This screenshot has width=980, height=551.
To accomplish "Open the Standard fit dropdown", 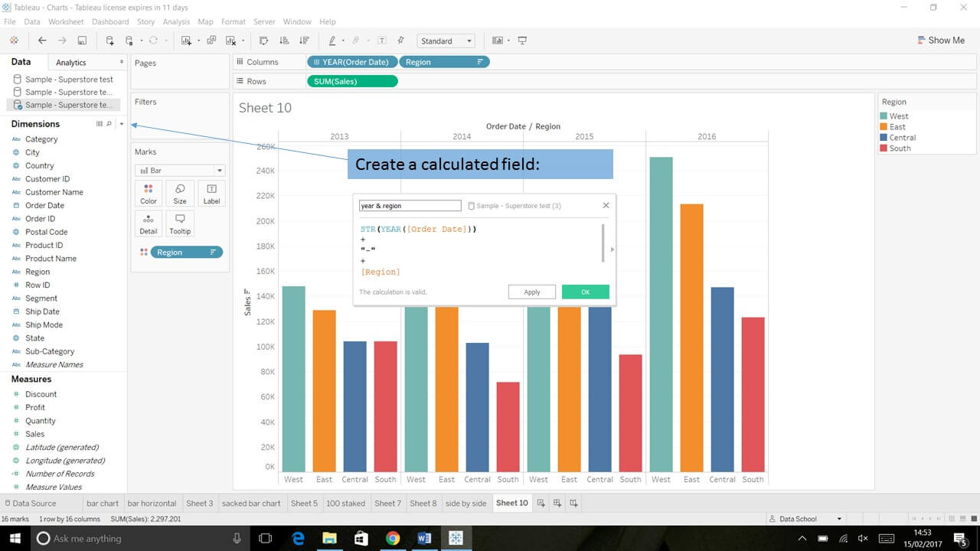I will [x=446, y=41].
